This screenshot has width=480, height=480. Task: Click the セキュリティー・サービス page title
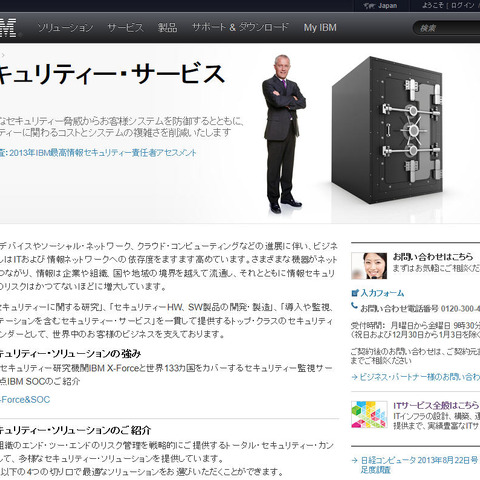click(112, 74)
